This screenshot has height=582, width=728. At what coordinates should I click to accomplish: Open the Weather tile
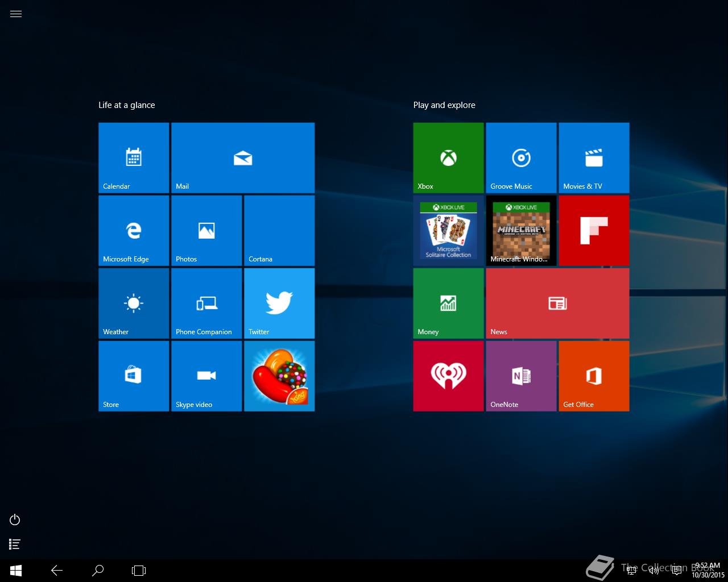[x=134, y=304]
